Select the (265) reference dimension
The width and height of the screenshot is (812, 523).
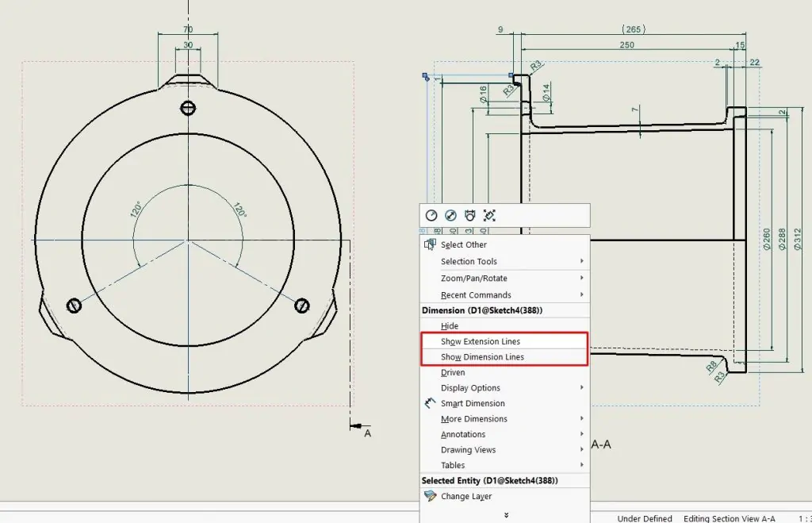click(x=634, y=29)
